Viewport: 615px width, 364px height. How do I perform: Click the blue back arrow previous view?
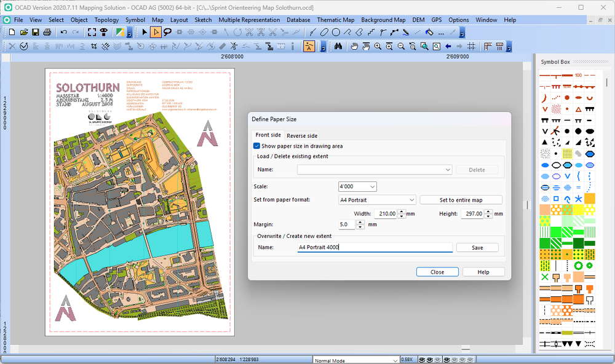pos(448,46)
